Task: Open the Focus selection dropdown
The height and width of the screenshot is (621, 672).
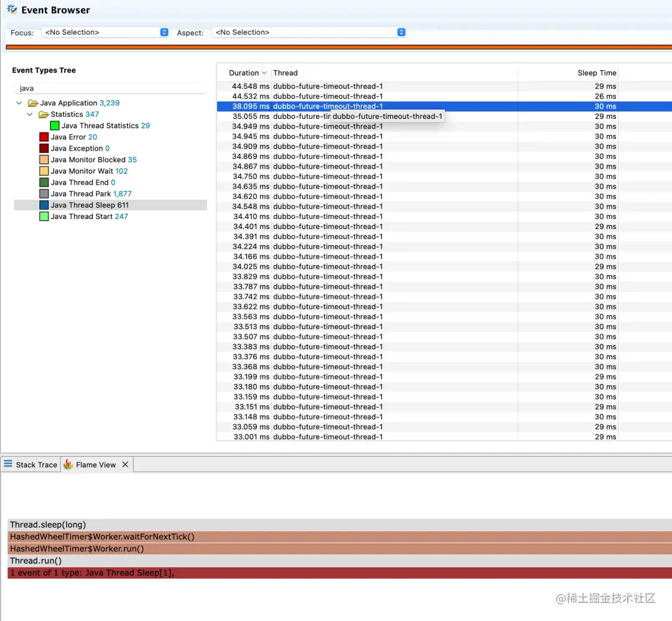Action: [x=105, y=32]
